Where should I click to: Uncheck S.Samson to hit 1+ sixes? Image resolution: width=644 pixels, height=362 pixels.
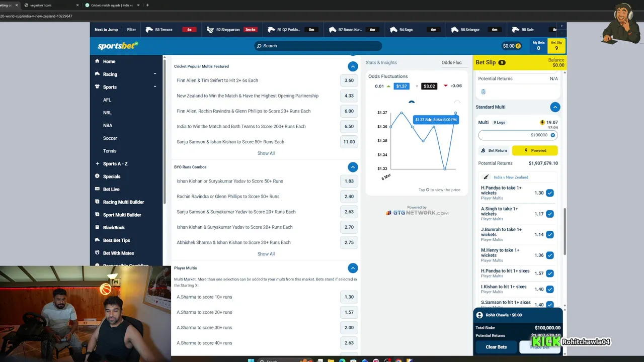tap(550, 305)
